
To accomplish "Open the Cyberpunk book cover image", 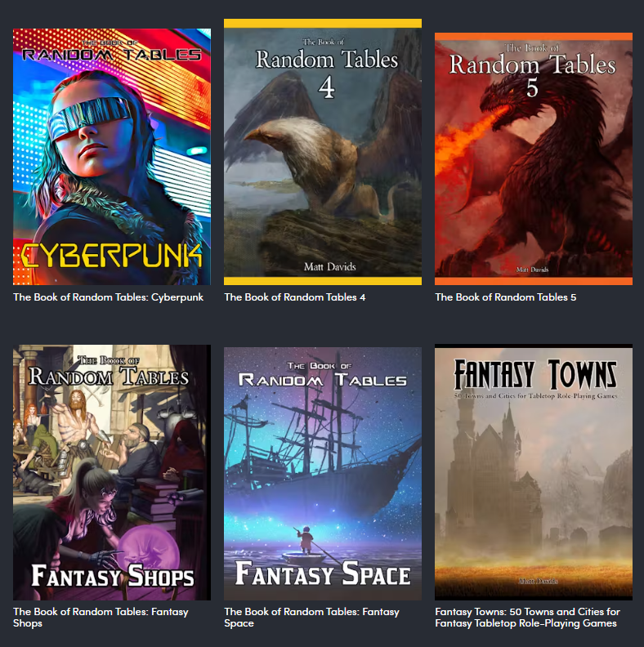I will (x=112, y=157).
